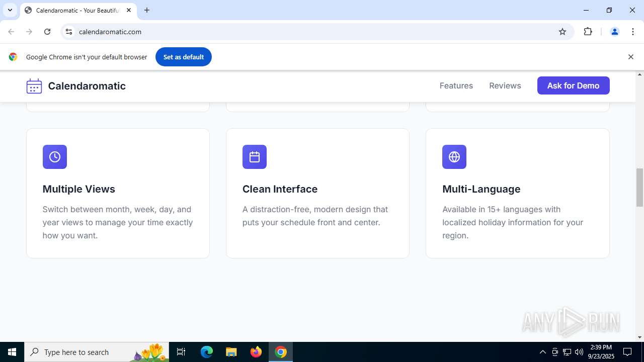Dismiss the default browser notification bar

pyautogui.click(x=630, y=57)
